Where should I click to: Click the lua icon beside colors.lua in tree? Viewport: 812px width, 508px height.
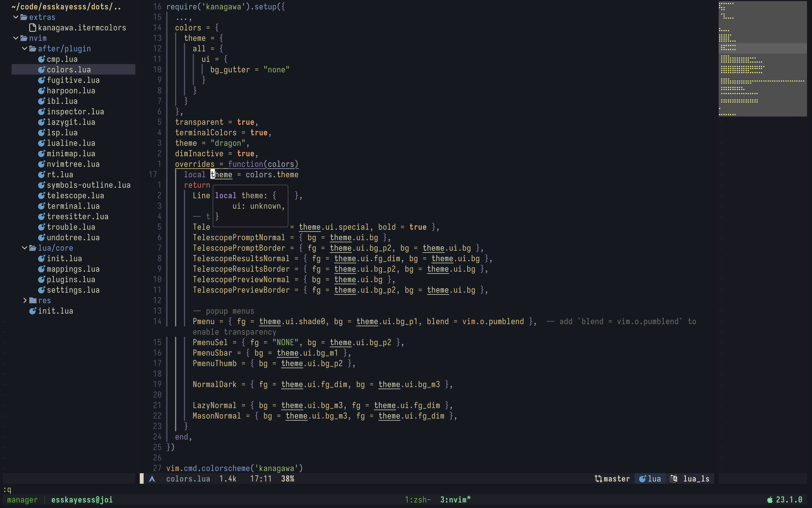41,70
